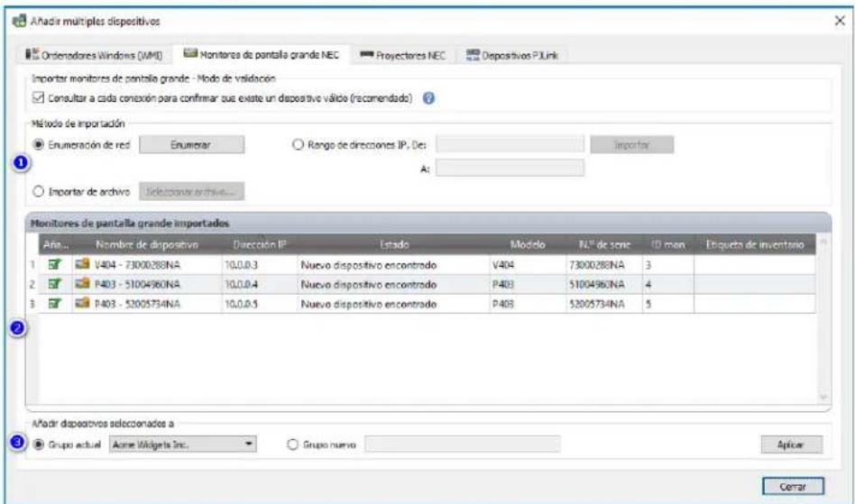Click inventory tag cell of V404 row
Viewport: 855px width, 504px height.
pos(755,265)
